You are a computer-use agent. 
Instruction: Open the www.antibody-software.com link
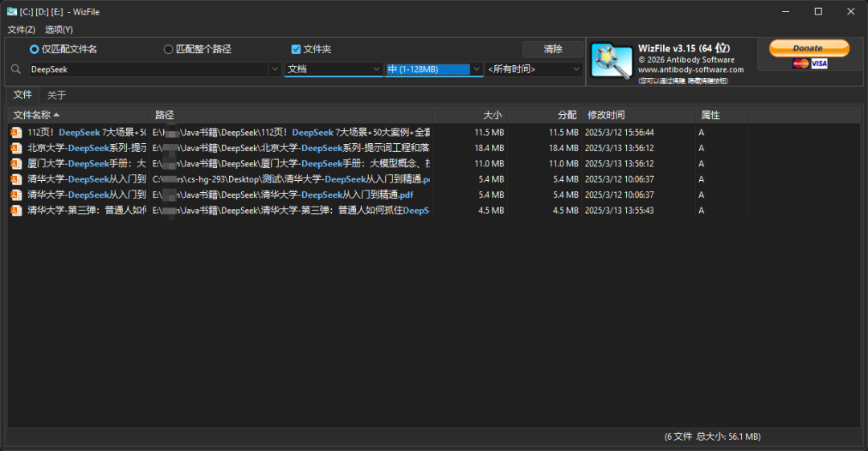691,70
